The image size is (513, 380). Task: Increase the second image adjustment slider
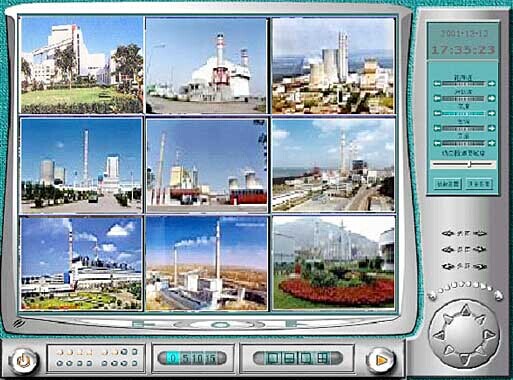point(491,98)
